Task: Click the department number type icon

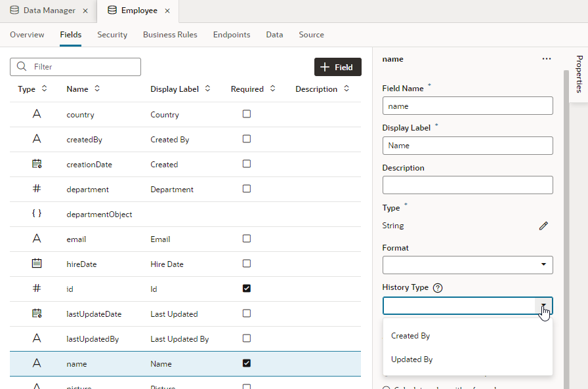Action: coord(37,189)
